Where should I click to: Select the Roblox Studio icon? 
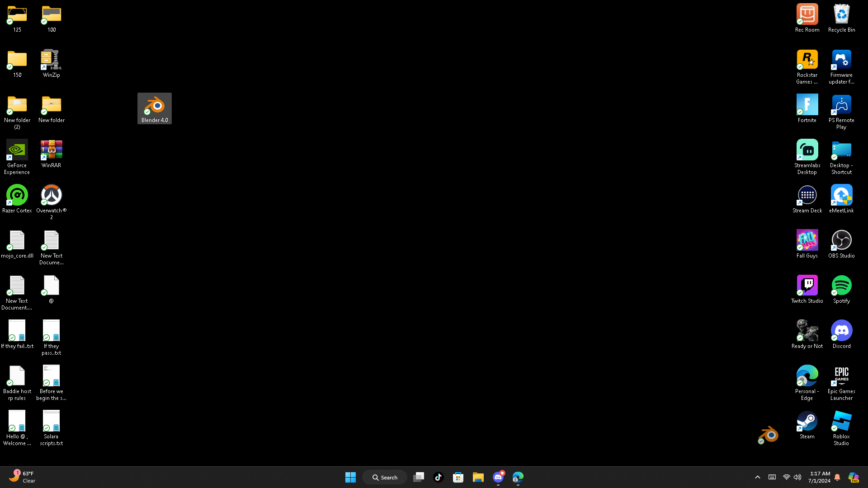click(842, 428)
